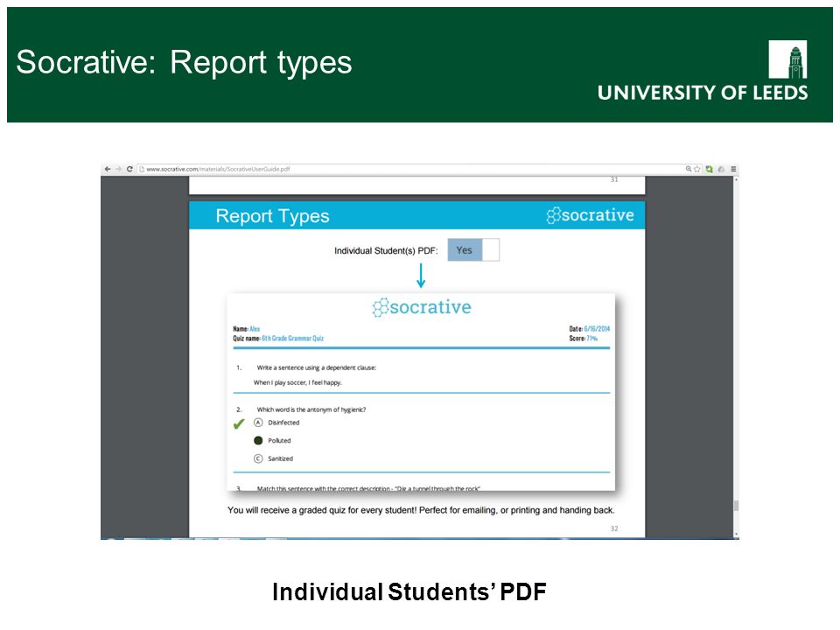Viewport: 840px width, 630px height.
Task: Click 'Which word is the antonym of hygienic?'
Action: point(311,409)
